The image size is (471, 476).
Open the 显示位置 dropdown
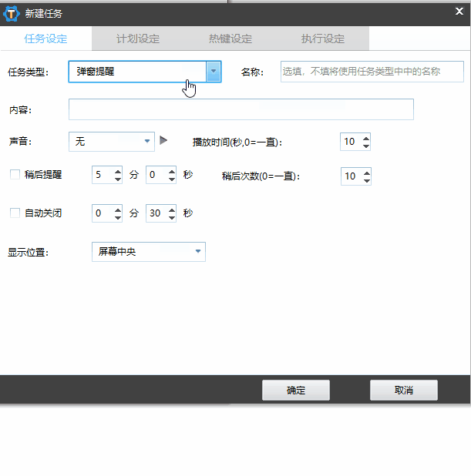pos(198,252)
